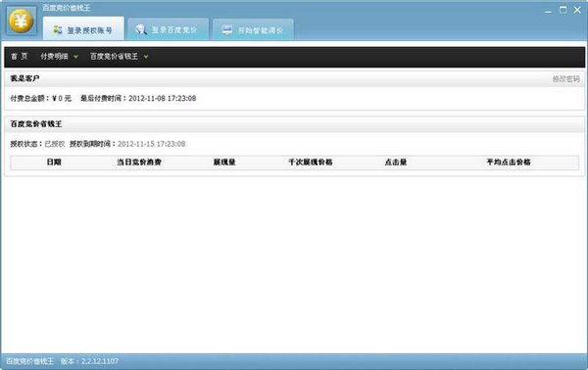Click the 当日竞价消费 column header
588x370 pixels.
point(139,162)
